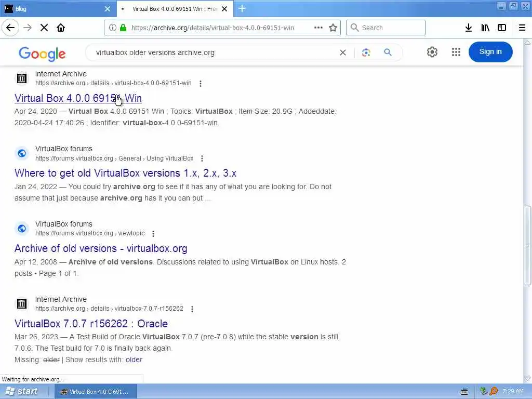Click the green padlock security icon
532x399 pixels.
click(123, 28)
